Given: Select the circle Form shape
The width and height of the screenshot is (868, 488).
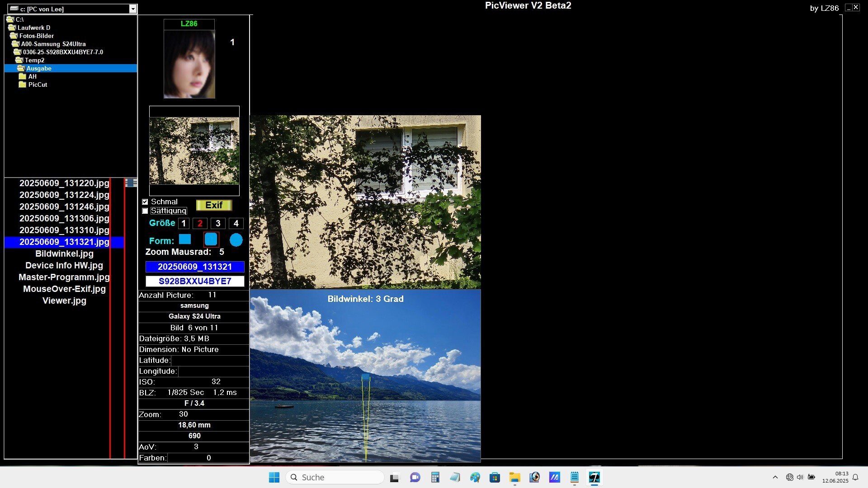Looking at the screenshot, I should click(x=236, y=240).
